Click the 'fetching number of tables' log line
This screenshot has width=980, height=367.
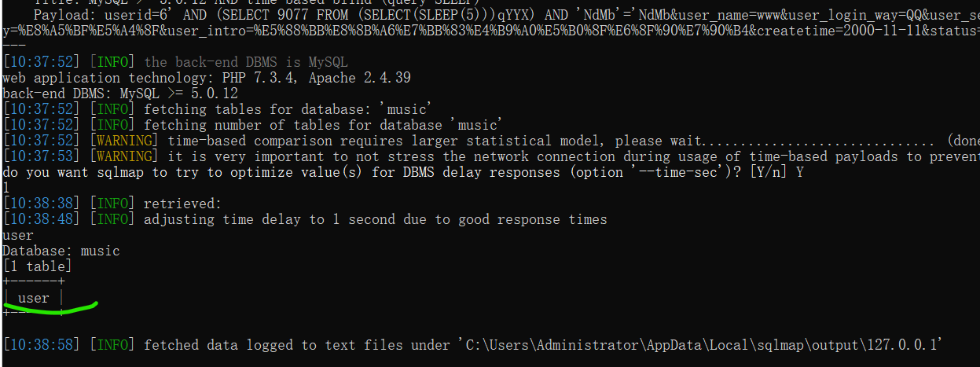point(322,125)
